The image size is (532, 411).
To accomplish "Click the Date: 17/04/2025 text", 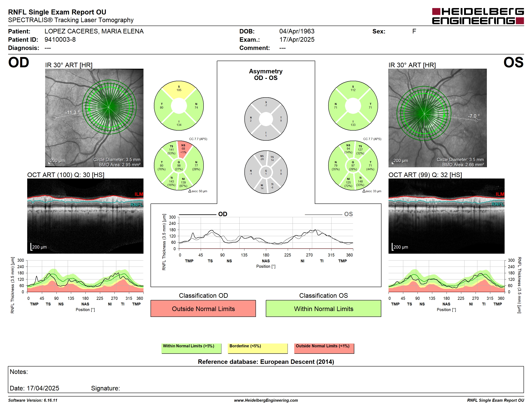I will [34, 388].
